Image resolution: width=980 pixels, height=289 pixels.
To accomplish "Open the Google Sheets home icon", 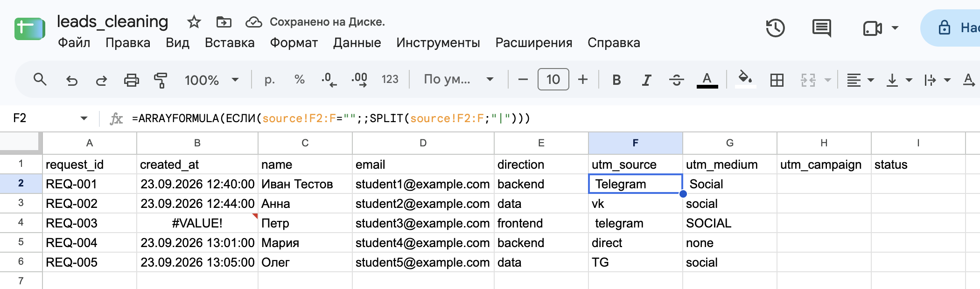I will [x=30, y=29].
